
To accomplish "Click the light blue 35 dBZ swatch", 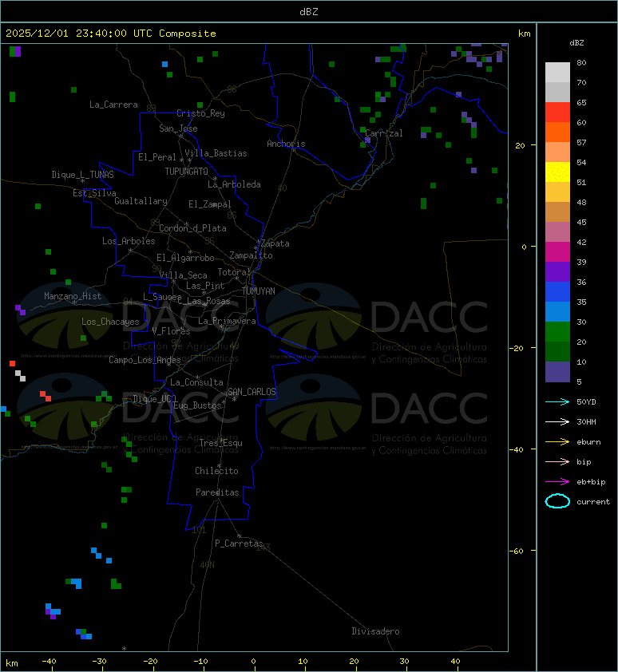I will pos(557,311).
